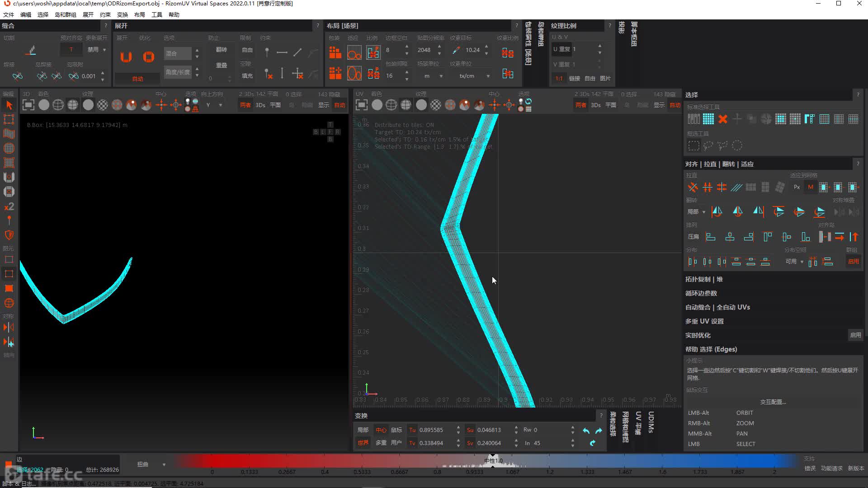The height and width of the screenshot is (488, 868).
Task: Open 可用 distribute space dropdown
Action: (x=794, y=262)
